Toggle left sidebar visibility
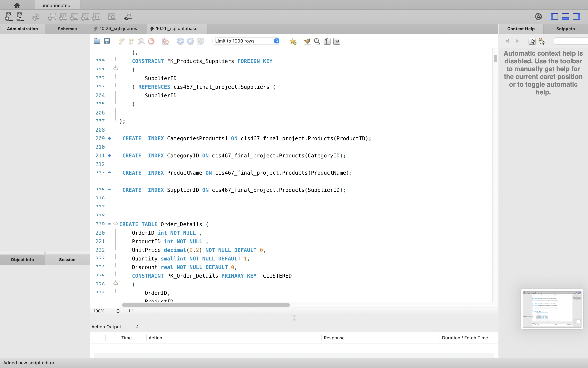The height and width of the screenshot is (368, 588). tap(554, 17)
